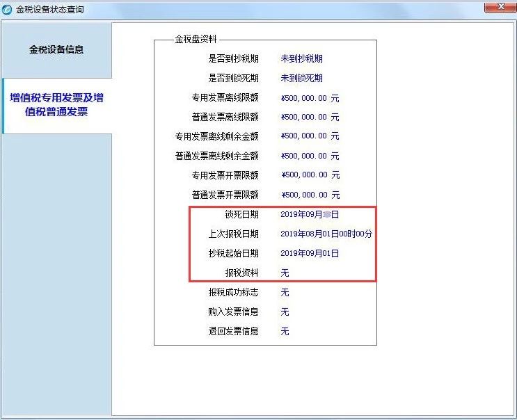Select the 未到锁死期 status value
517x420 pixels.
click(x=301, y=79)
